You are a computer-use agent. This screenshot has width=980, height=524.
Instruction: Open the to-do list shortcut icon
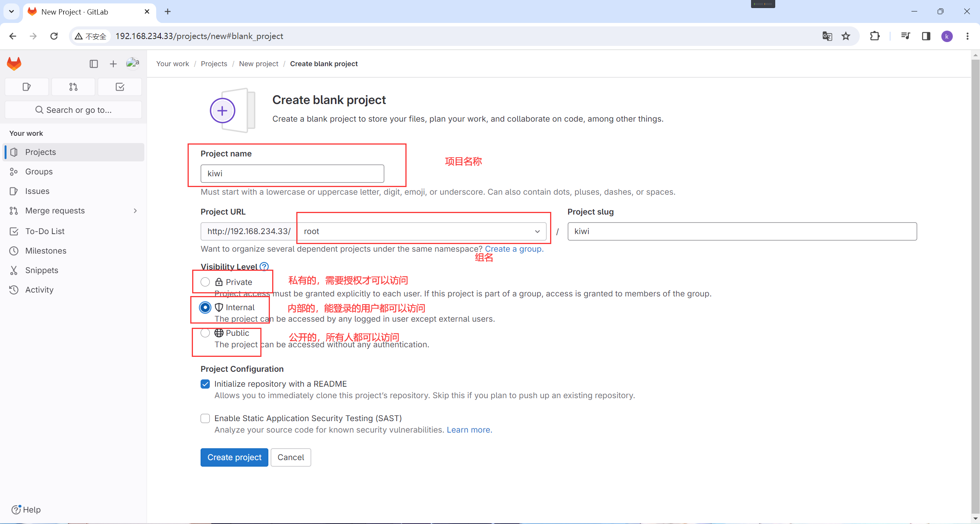120,87
